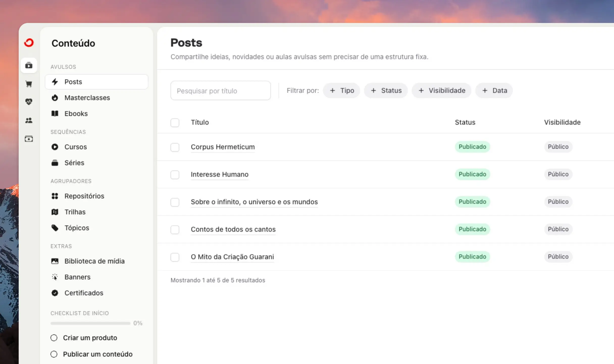Screen dimensions: 614x364
Task: Open Biblioteca de mídia menu item
Action: point(94,261)
